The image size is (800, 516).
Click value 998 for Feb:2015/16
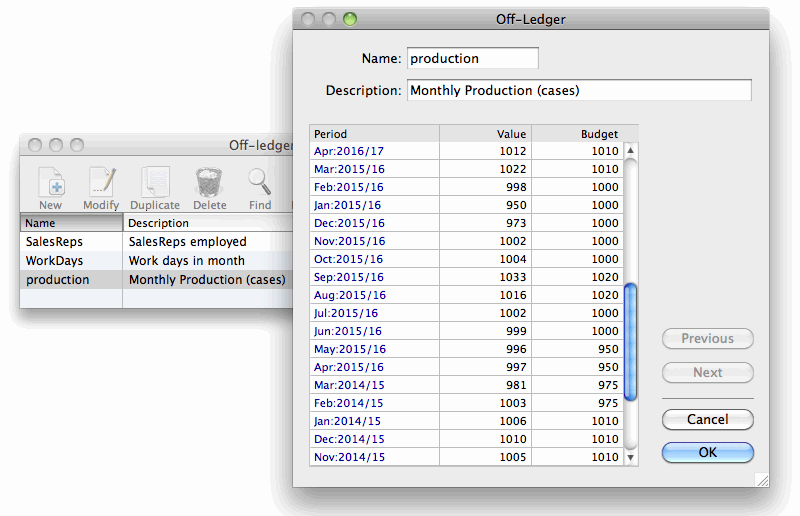[485, 187]
